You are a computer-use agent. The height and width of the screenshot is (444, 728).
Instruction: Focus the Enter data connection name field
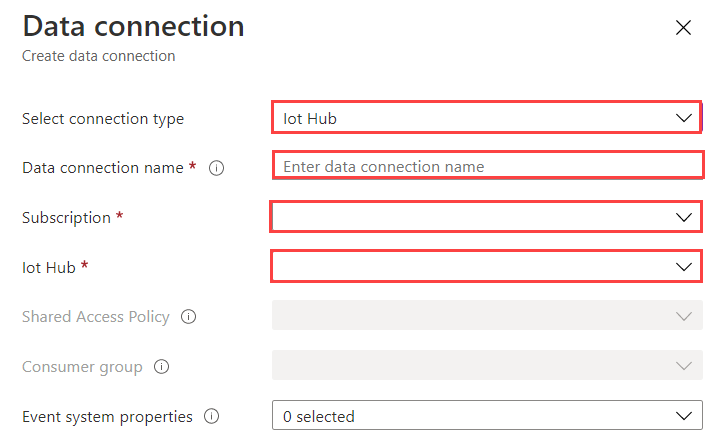488,167
